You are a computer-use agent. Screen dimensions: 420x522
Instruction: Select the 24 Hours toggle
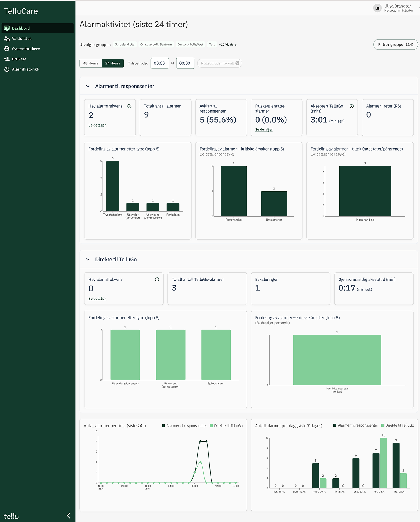tap(113, 63)
